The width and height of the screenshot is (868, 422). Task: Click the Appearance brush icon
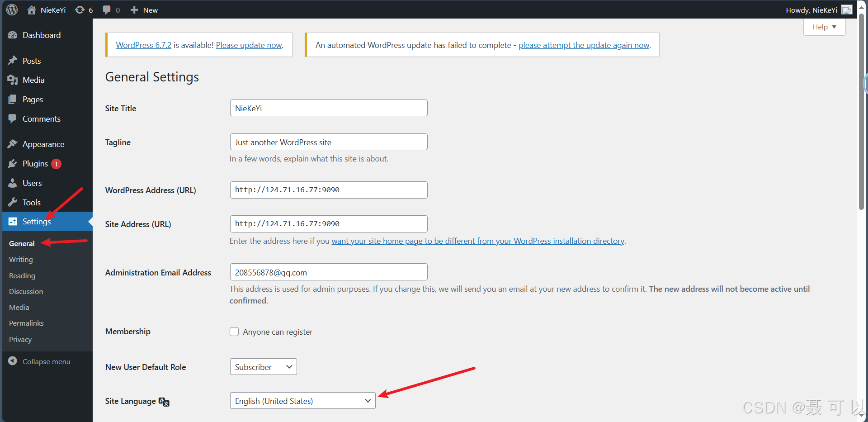pos(13,144)
